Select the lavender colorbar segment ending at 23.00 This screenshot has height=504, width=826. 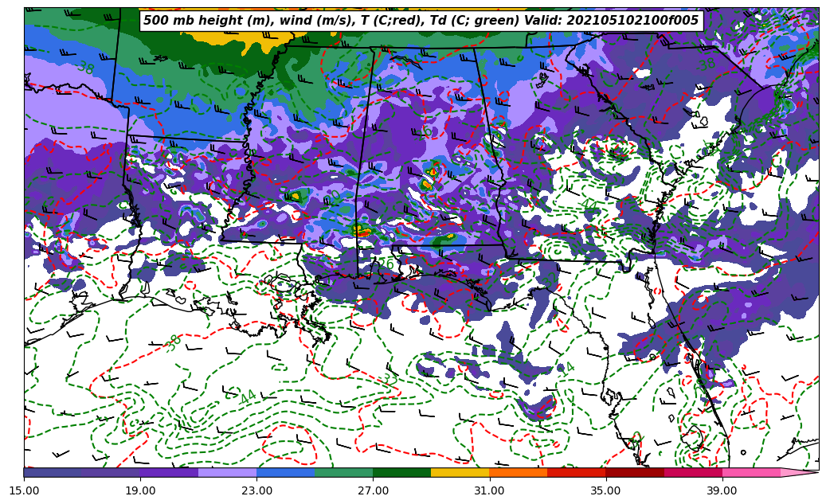228,472
